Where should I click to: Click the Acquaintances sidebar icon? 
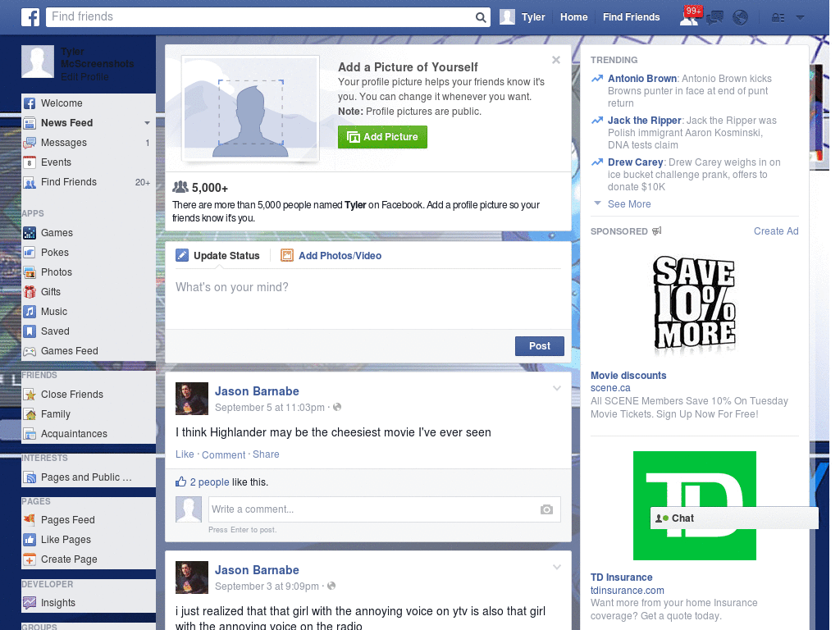[30, 434]
